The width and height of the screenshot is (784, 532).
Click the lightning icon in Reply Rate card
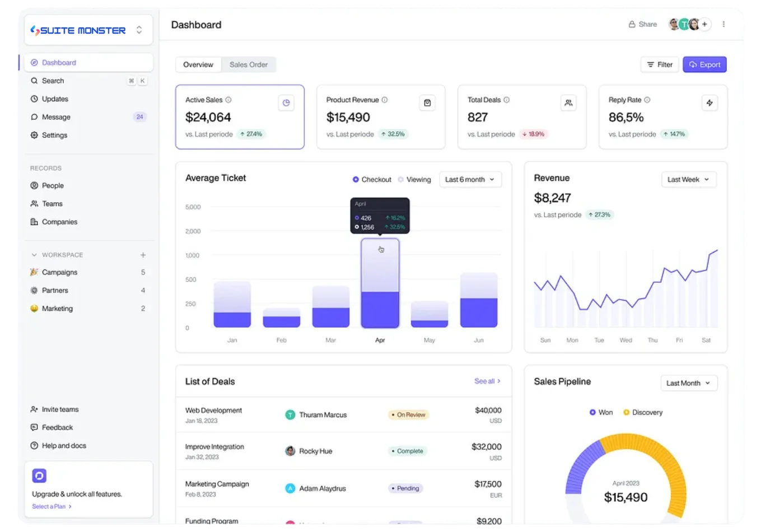coord(710,103)
